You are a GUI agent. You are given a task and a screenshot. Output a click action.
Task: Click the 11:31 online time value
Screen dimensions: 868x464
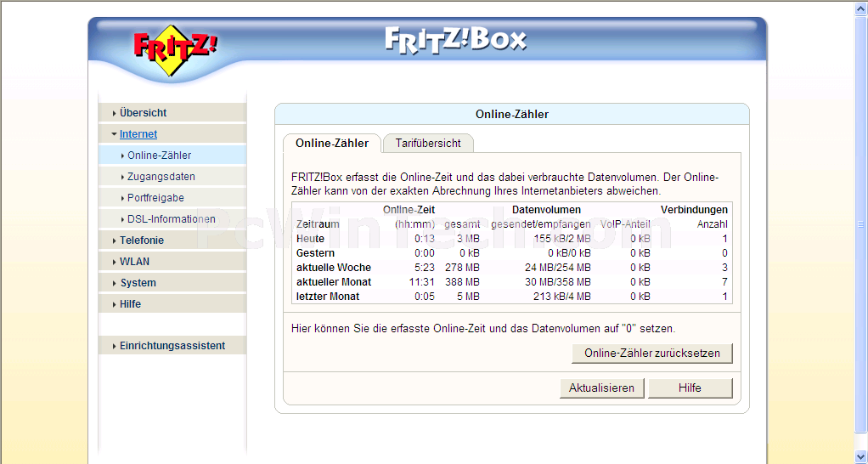click(422, 282)
